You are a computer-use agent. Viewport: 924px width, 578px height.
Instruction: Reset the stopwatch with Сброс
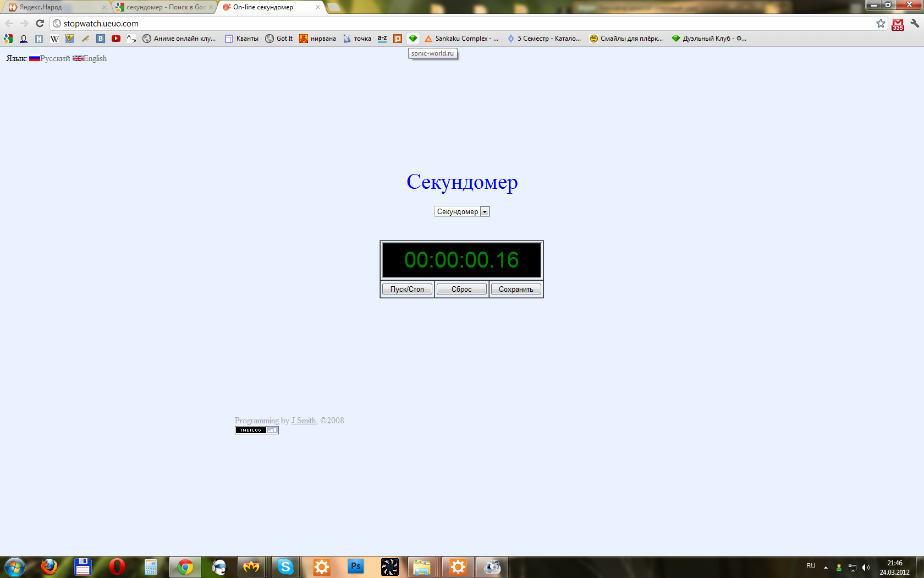pos(461,289)
